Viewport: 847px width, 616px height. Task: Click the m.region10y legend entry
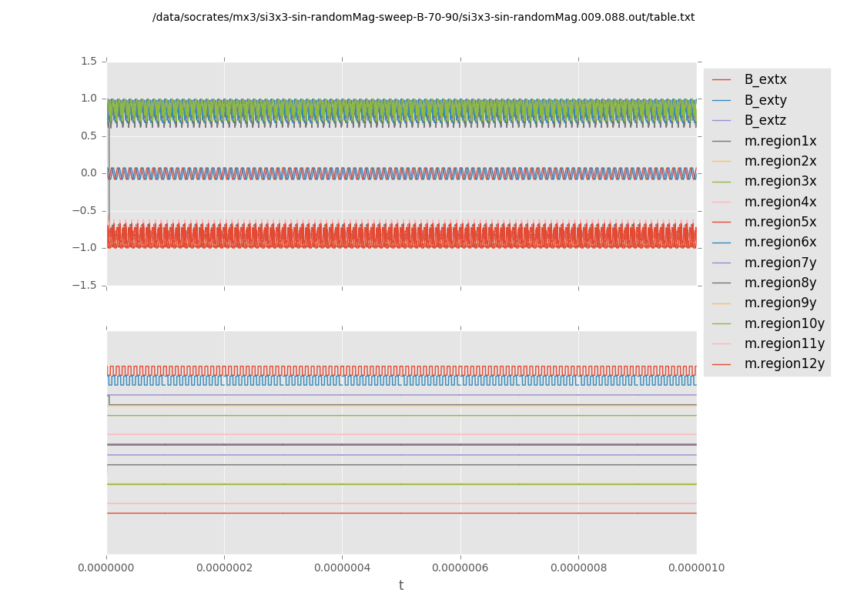click(784, 323)
